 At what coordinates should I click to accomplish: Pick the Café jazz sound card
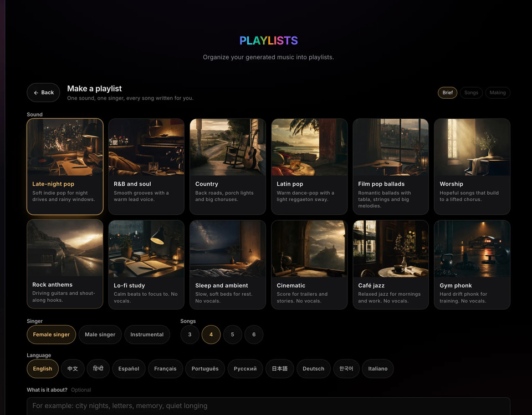coord(391,265)
